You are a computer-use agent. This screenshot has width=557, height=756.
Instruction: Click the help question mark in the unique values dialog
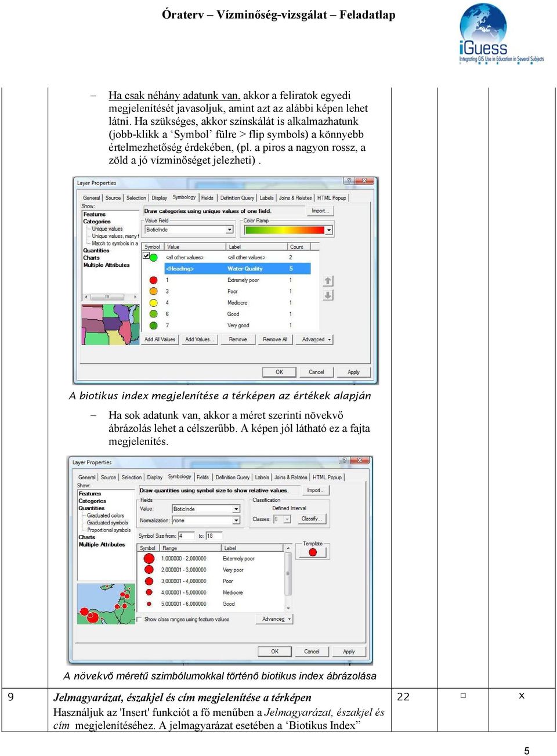(349, 181)
